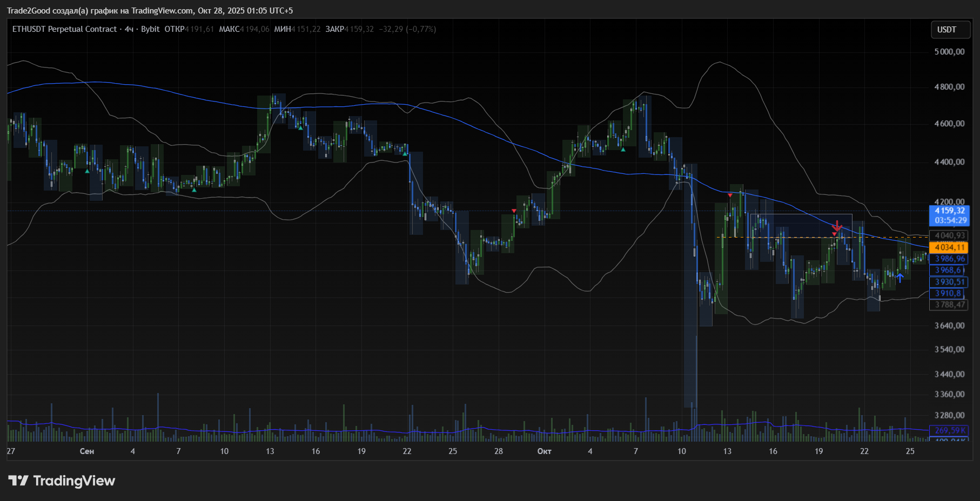Image resolution: width=980 pixels, height=501 pixels.
Task: Click the TradingView logo at bottom left
Action: coord(62,480)
